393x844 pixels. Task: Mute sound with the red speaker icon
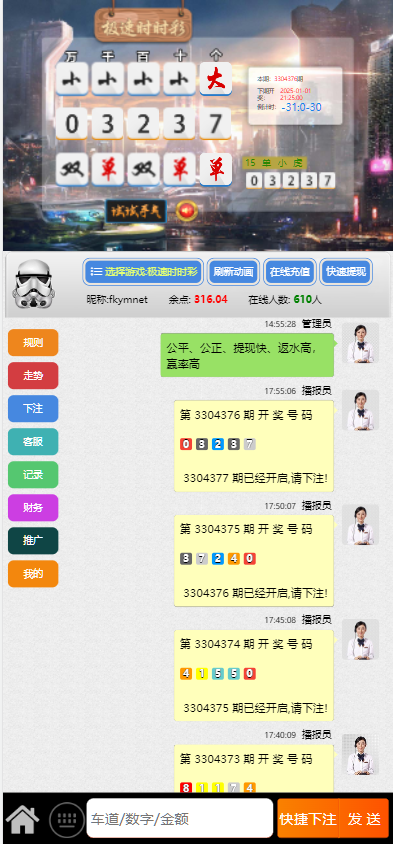(x=187, y=211)
